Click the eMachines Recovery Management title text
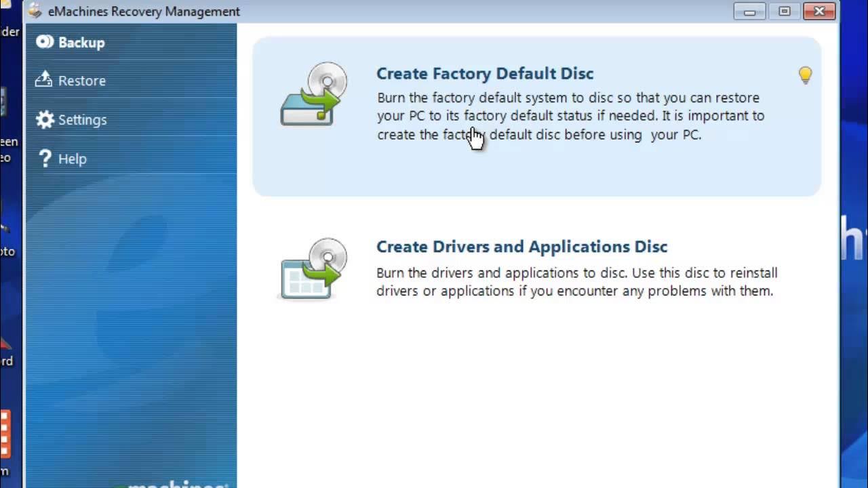The height and width of the screenshot is (488, 868). tap(144, 12)
